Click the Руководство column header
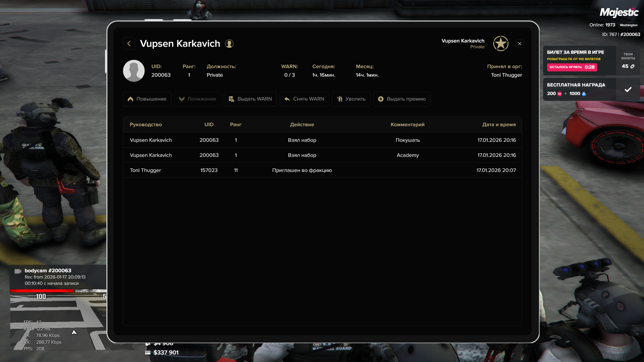644x362 pixels. click(146, 125)
